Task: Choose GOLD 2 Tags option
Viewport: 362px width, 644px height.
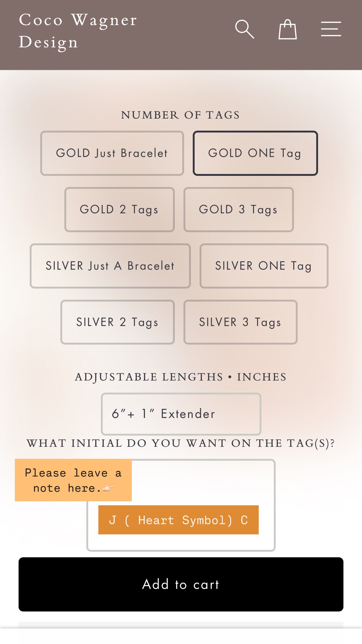Action: tap(119, 210)
